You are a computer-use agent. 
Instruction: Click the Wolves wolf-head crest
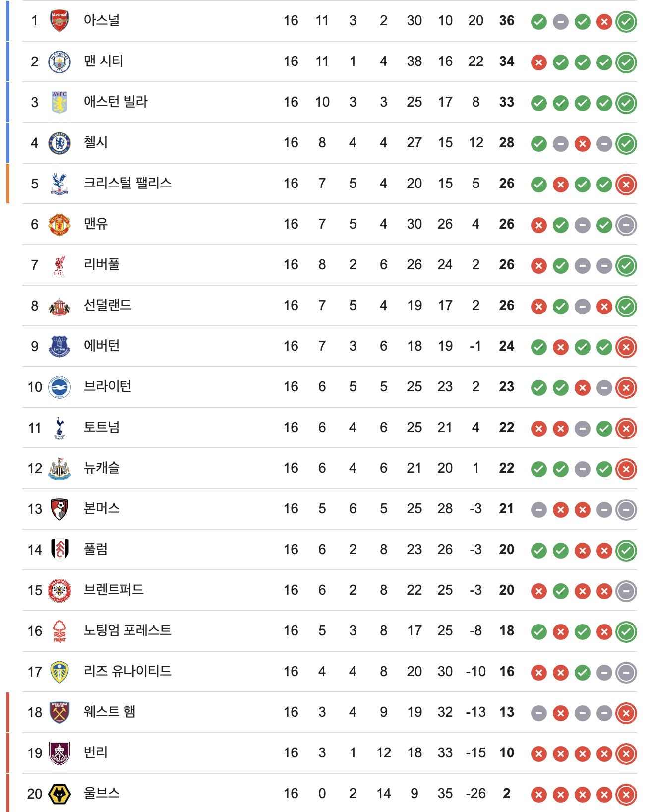click(x=59, y=794)
